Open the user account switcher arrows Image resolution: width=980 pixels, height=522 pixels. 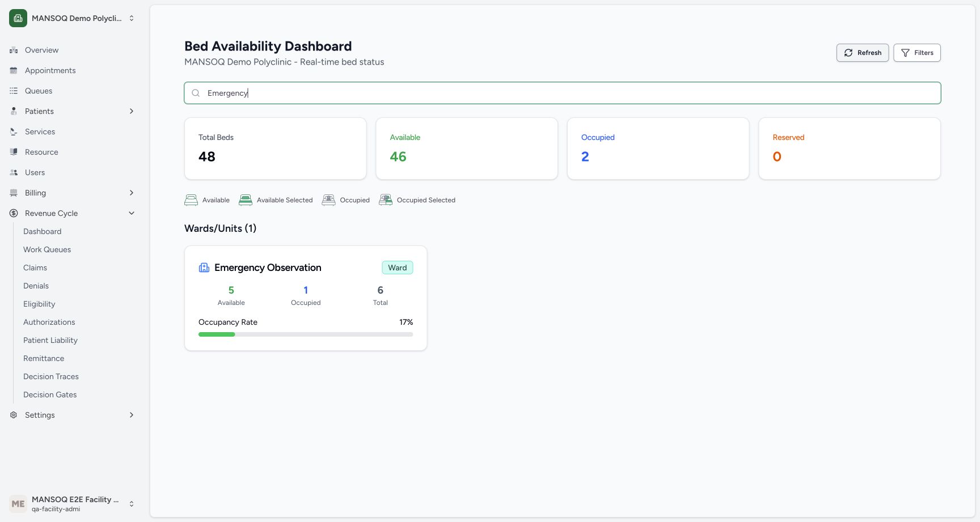point(132,504)
